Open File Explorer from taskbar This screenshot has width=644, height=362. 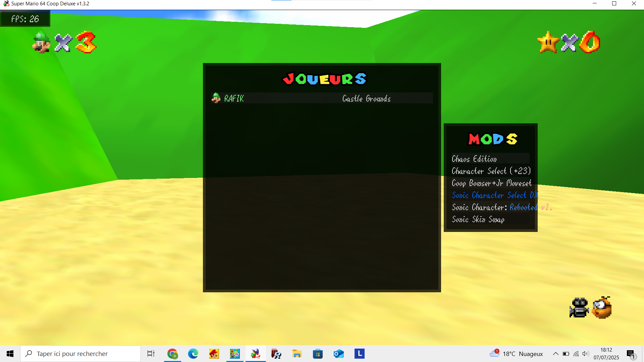click(297, 354)
